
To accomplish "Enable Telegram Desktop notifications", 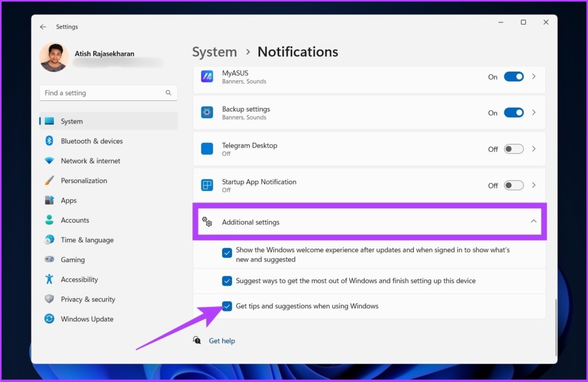I will tap(513, 149).
